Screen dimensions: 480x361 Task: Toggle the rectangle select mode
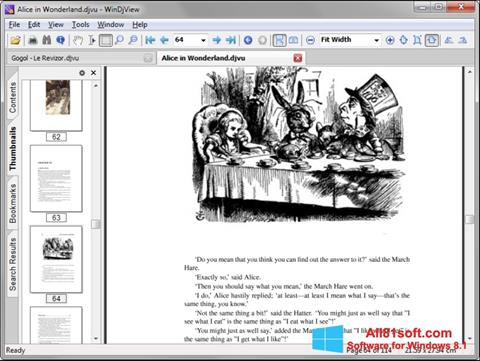[106, 40]
